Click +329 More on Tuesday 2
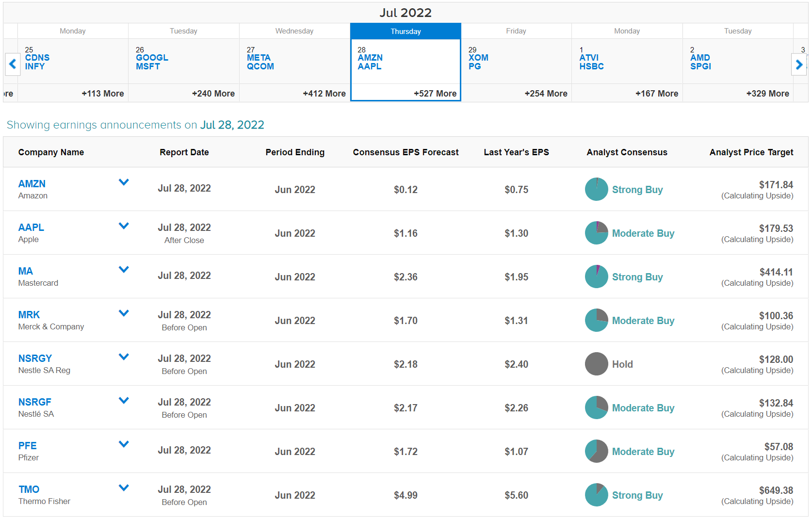Screen dimensions: 812x521 768,93
